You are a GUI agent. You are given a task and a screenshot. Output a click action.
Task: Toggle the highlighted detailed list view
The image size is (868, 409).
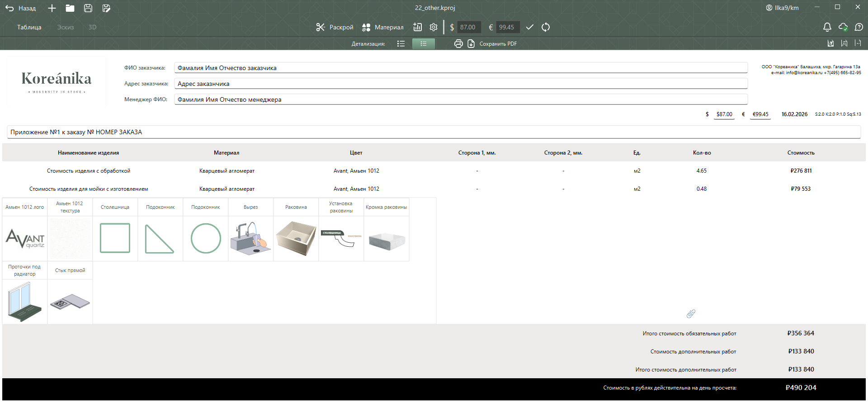[x=423, y=44]
